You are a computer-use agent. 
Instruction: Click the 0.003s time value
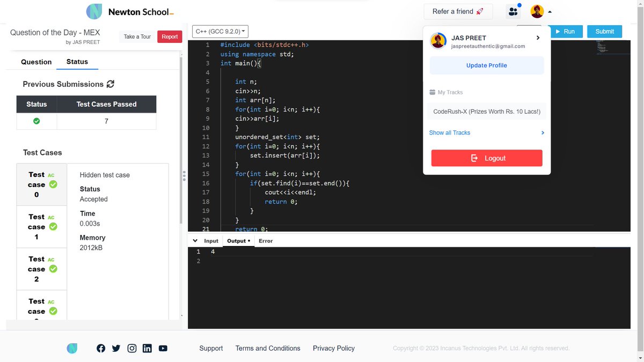(x=90, y=223)
